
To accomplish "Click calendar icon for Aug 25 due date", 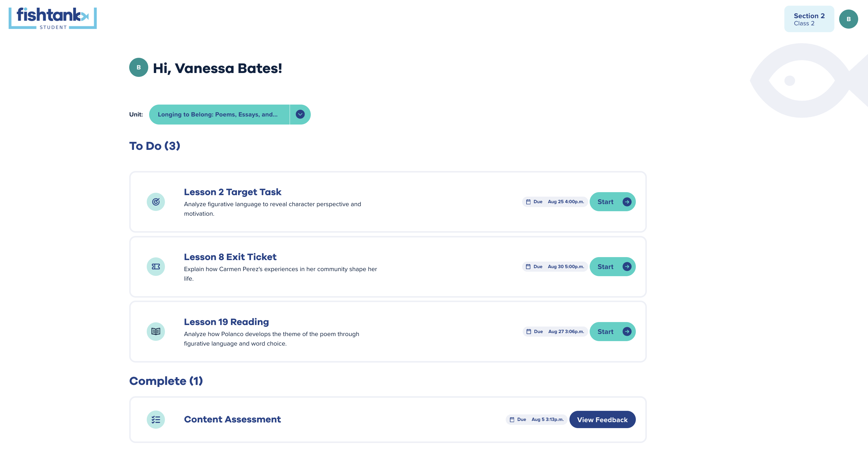I will click(528, 202).
